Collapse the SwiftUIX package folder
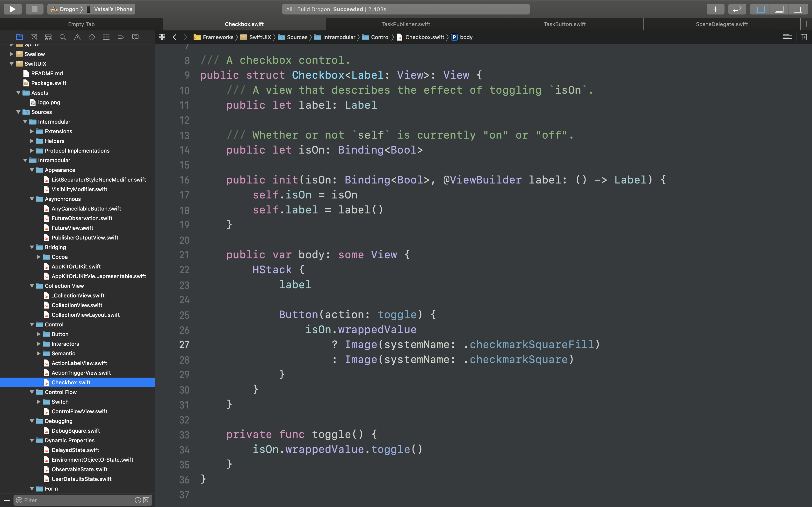 click(x=11, y=64)
